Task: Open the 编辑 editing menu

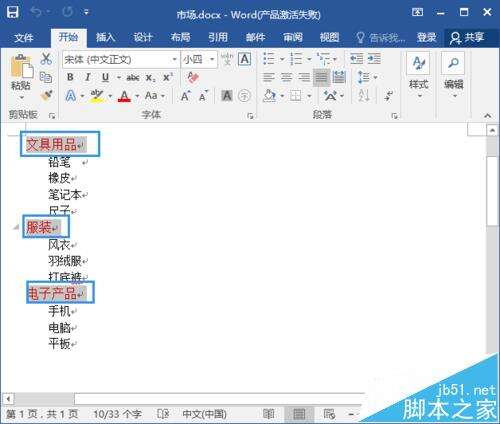Action: tap(453, 75)
